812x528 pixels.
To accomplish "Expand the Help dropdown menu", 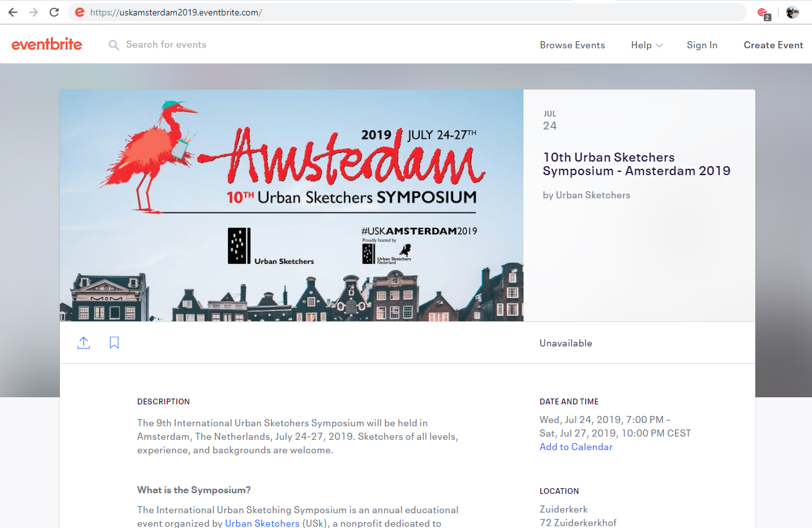I will pos(647,45).
